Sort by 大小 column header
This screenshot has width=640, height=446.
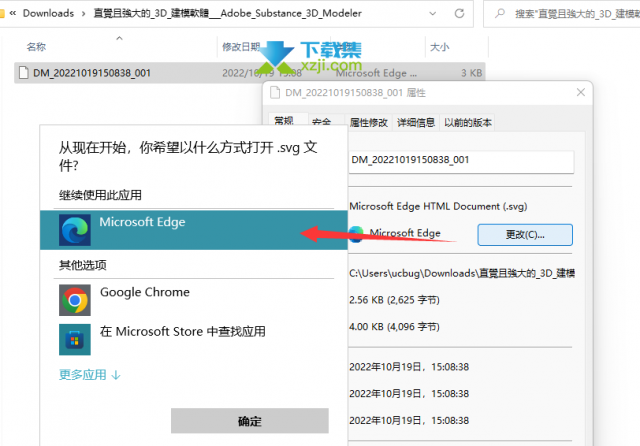coord(440,47)
